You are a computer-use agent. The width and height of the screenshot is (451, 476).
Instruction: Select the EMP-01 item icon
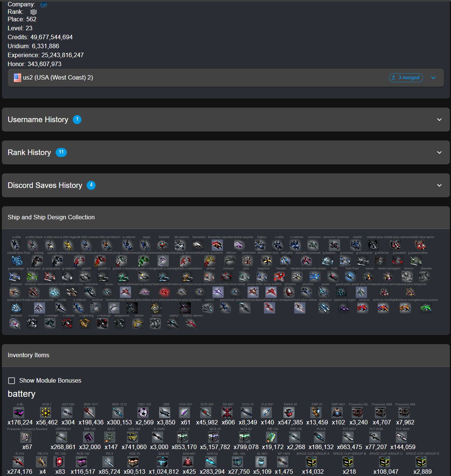(x=316, y=412)
